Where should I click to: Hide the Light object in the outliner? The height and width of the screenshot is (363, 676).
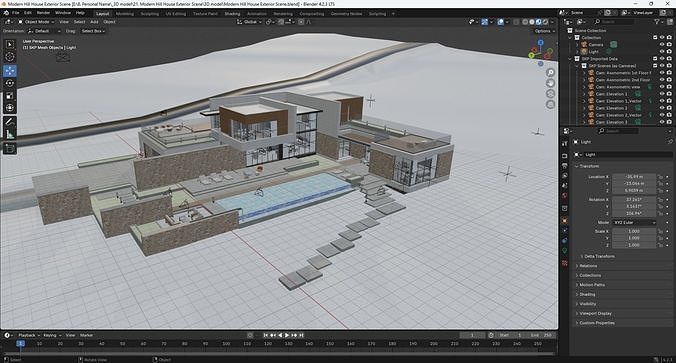662,52
